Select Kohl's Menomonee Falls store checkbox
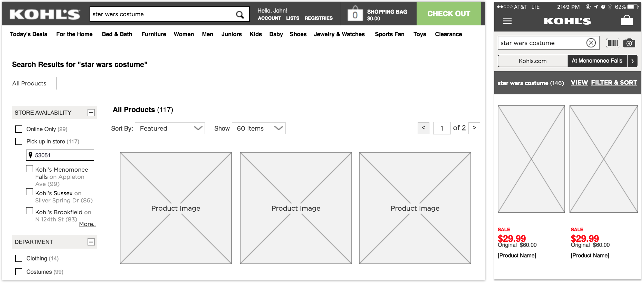644x284 pixels. click(30, 169)
